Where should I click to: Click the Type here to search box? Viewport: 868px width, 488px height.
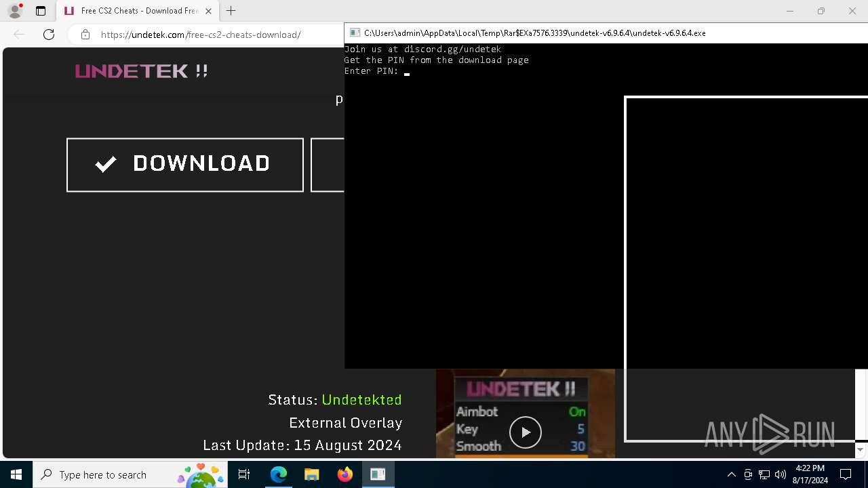(131, 474)
